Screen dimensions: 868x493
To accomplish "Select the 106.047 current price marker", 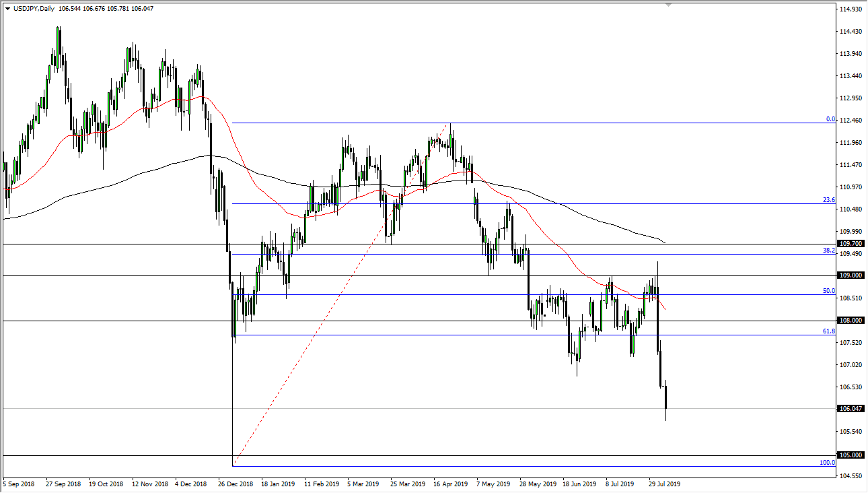I will tap(850, 407).
